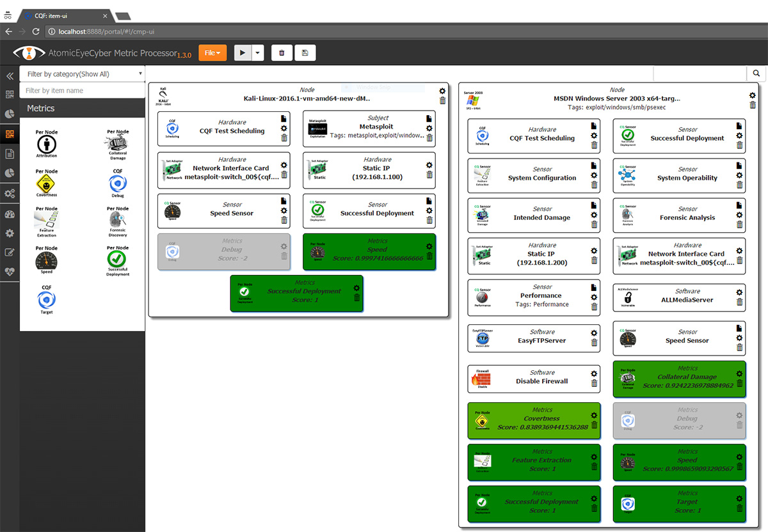Expand the Filter by category dropdown

82,74
